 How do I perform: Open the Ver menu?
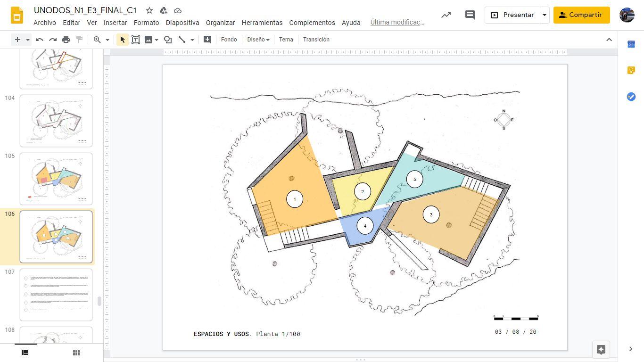point(92,23)
